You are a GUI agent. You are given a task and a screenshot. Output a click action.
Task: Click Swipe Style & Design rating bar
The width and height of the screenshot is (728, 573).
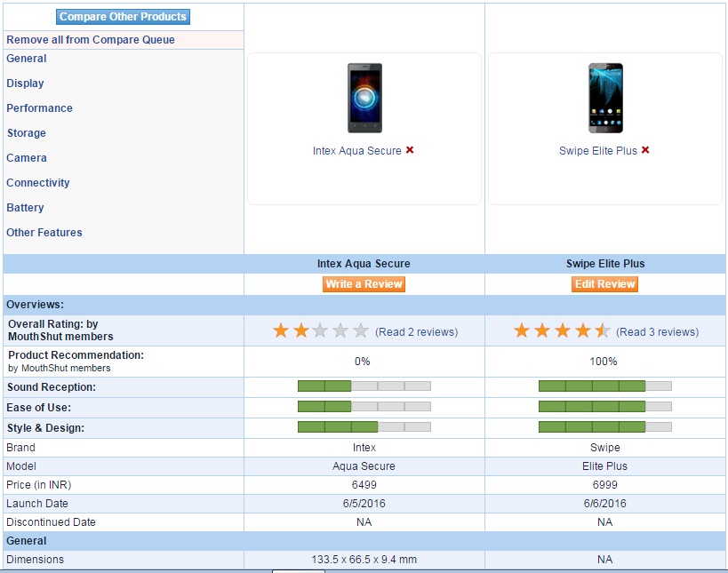(605, 426)
